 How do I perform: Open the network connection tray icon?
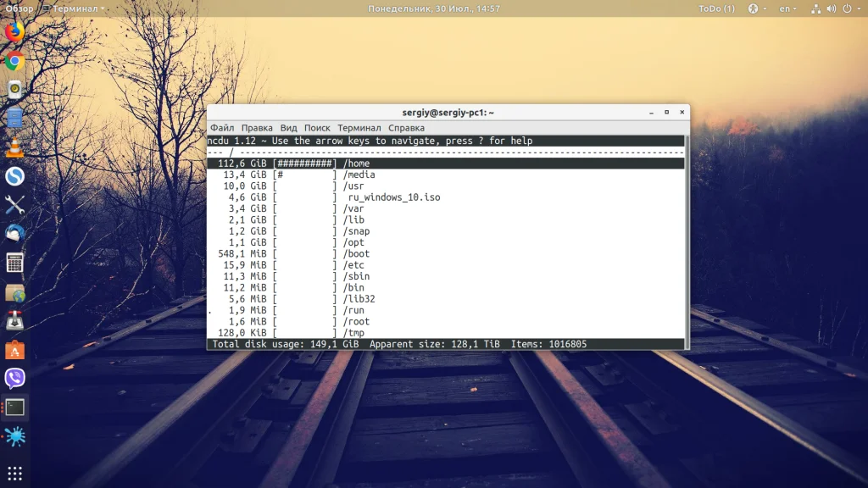(x=815, y=8)
